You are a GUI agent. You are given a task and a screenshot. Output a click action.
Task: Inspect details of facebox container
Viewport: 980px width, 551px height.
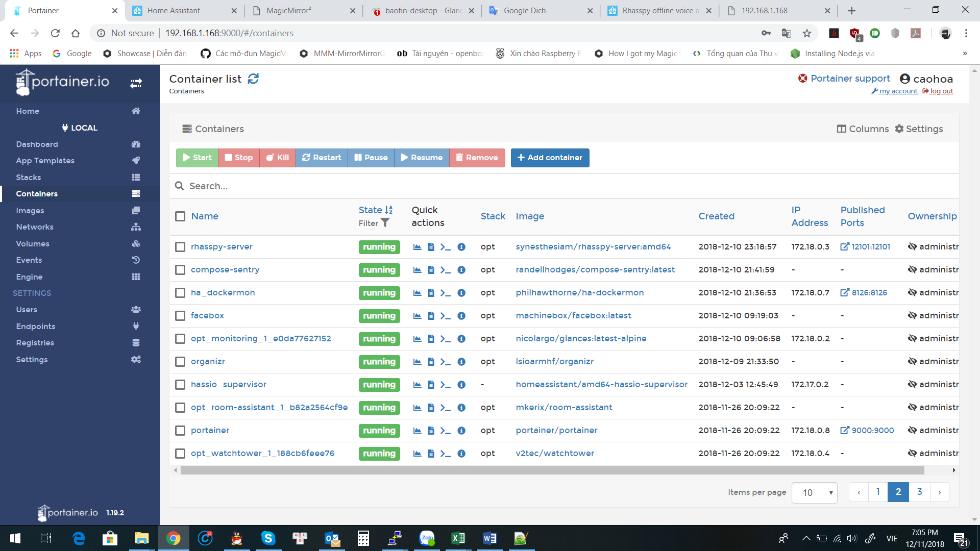pyautogui.click(x=461, y=316)
